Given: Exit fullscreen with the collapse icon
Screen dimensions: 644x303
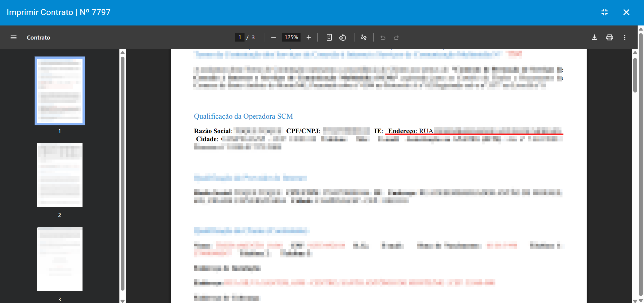Looking at the screenshot, I should pos(604,12).
